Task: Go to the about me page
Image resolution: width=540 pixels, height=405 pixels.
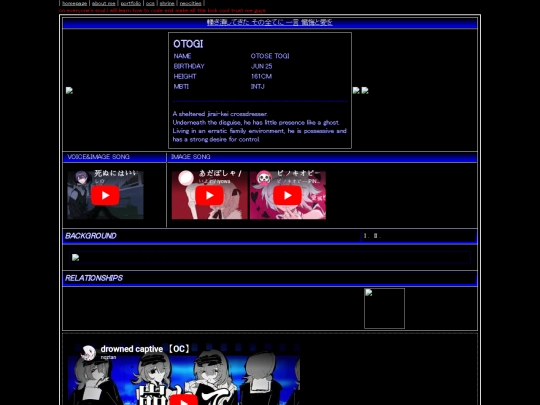Action: coord(103,3)
